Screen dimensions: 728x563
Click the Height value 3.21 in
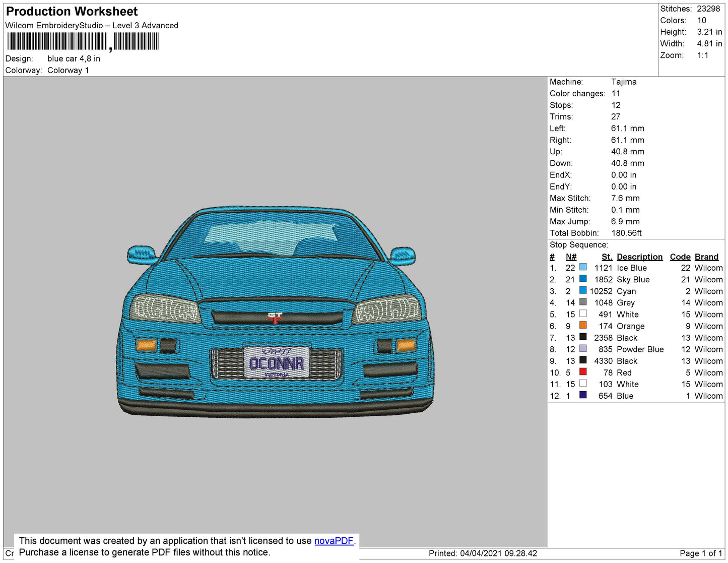[709, 32]
